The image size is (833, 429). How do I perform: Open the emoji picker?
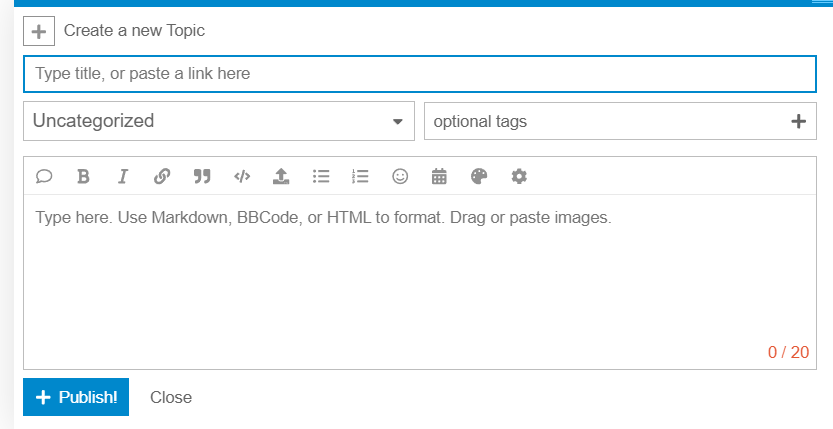pos(400,176)
